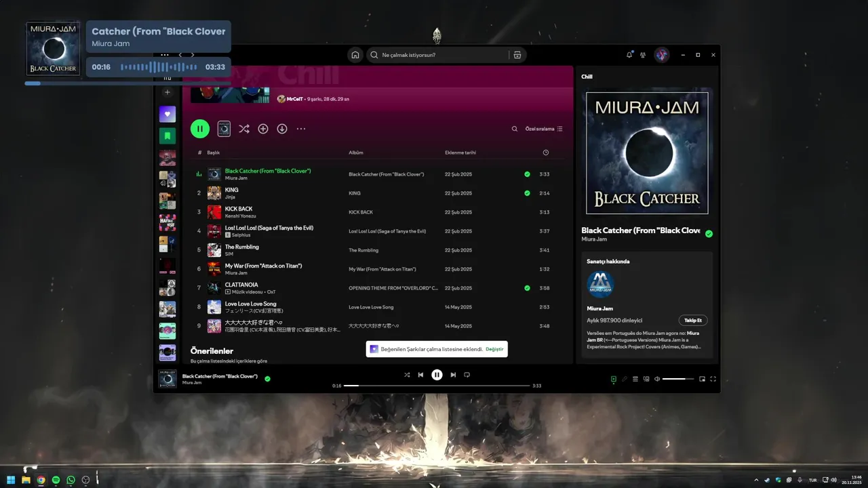The width and height of the screenshot is (868, 488).
Task: Open the green bookmark 'Your Episodes' sidebar icon
Action: 167,136
